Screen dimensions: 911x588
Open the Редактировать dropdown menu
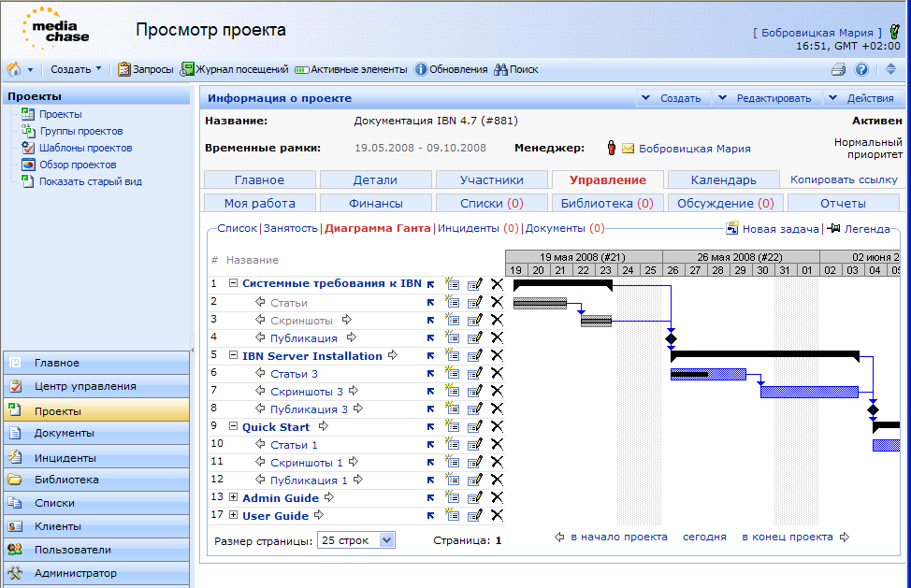pyautogui.click(x=766, y=98)
